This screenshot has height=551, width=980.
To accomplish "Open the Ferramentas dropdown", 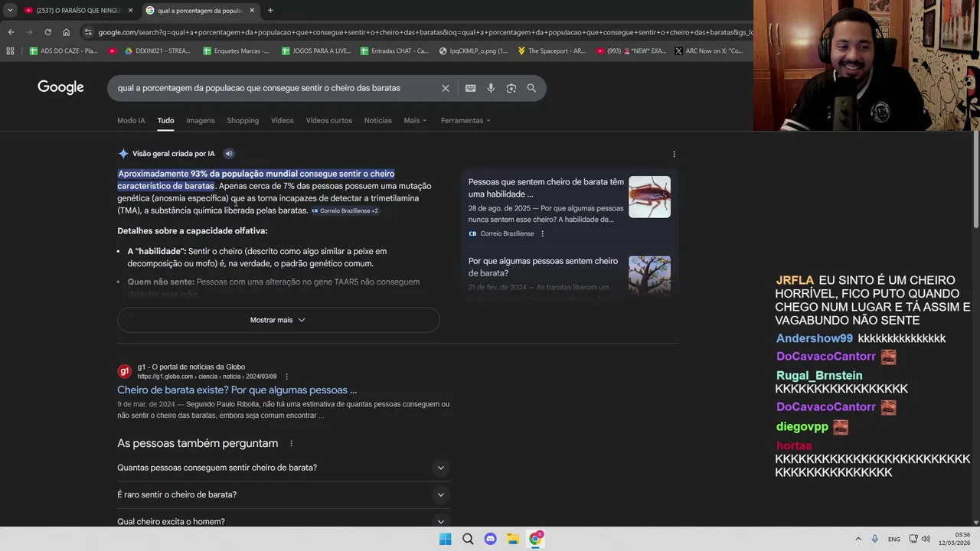I will [465, 120].
